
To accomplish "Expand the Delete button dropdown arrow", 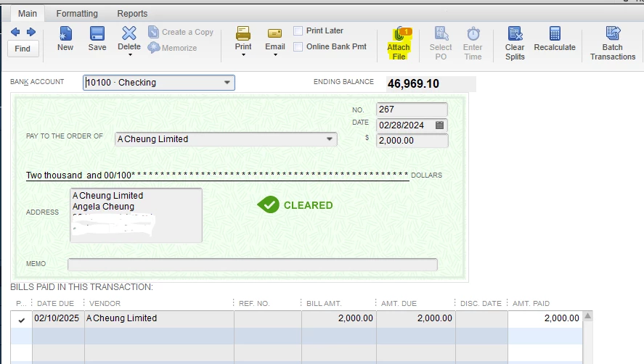I will point(130,55).
